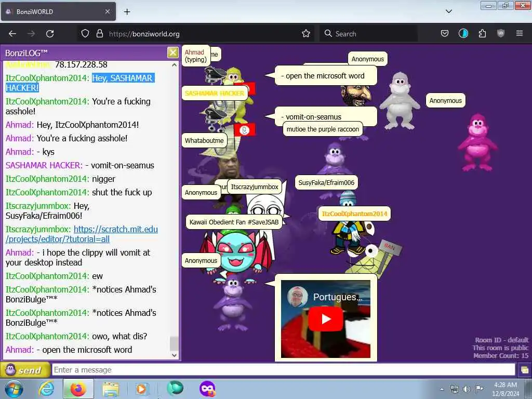Image resolution: width=532 pixels, height=399 pixels.
Task: Click the green globe taskbar icon
Action: pos(175,389)
